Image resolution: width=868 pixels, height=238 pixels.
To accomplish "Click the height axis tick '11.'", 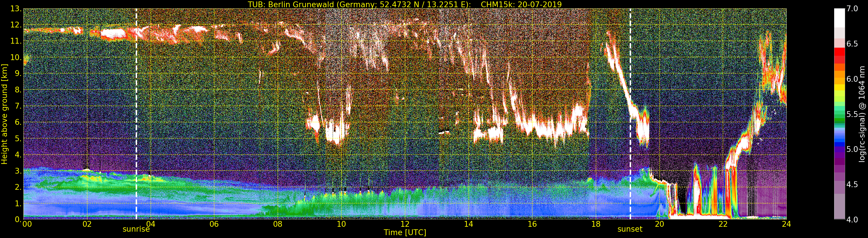I will coord(16,41).
